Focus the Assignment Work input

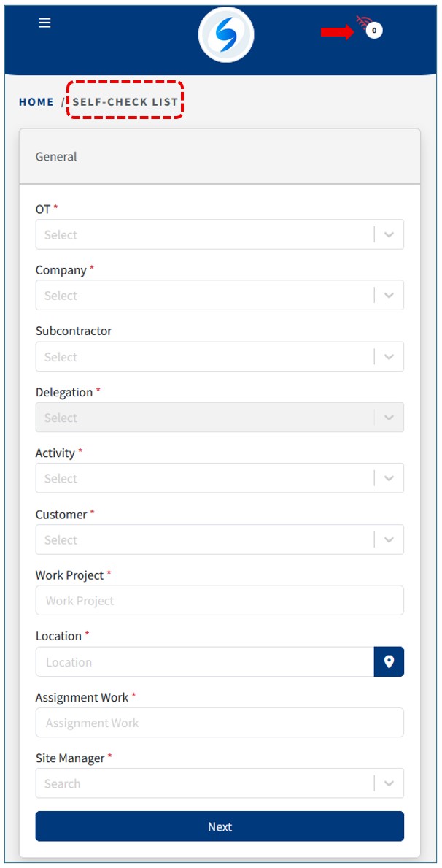pos(219,723)
